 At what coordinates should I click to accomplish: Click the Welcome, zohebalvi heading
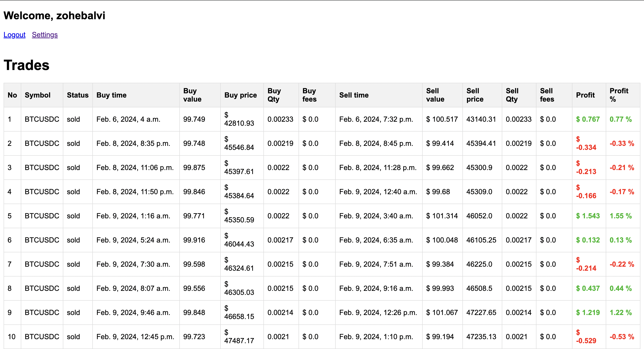pos(54,15)
